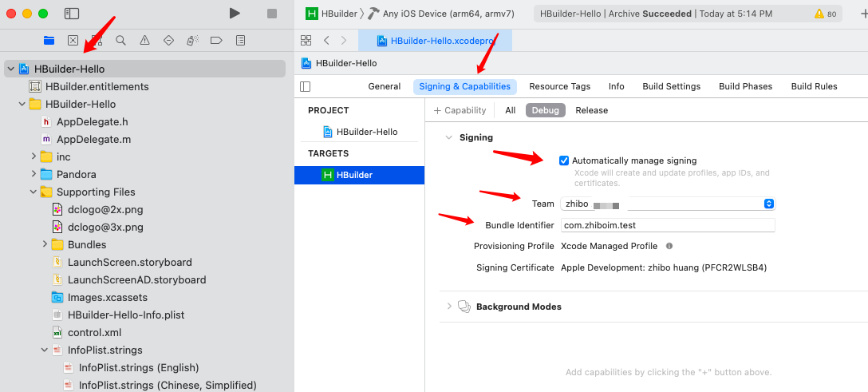868x392 pixels.
Task: Collapse the Supporting Files group
Action: [34, 192]
